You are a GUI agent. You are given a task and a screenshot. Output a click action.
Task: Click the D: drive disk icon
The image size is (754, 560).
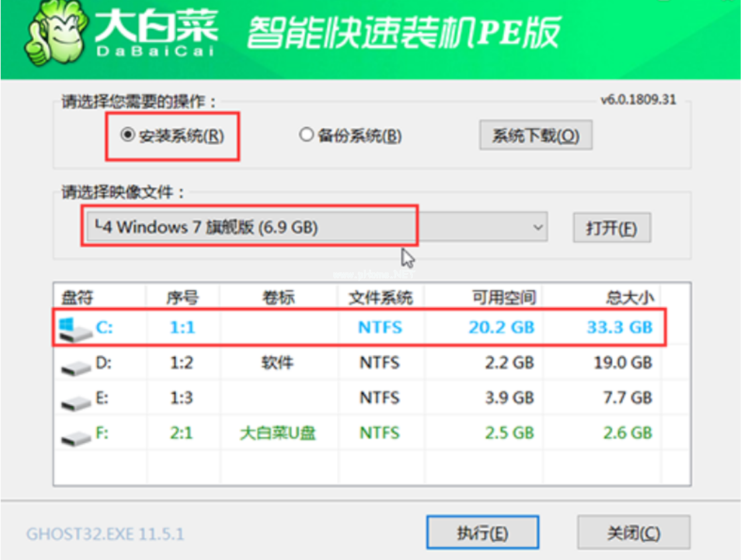point(74,364)
